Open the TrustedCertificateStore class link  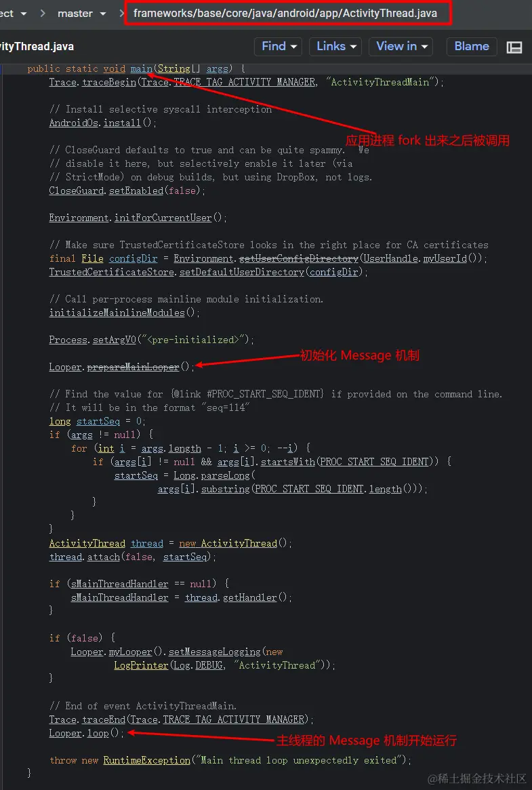click(x=110, y=271)
